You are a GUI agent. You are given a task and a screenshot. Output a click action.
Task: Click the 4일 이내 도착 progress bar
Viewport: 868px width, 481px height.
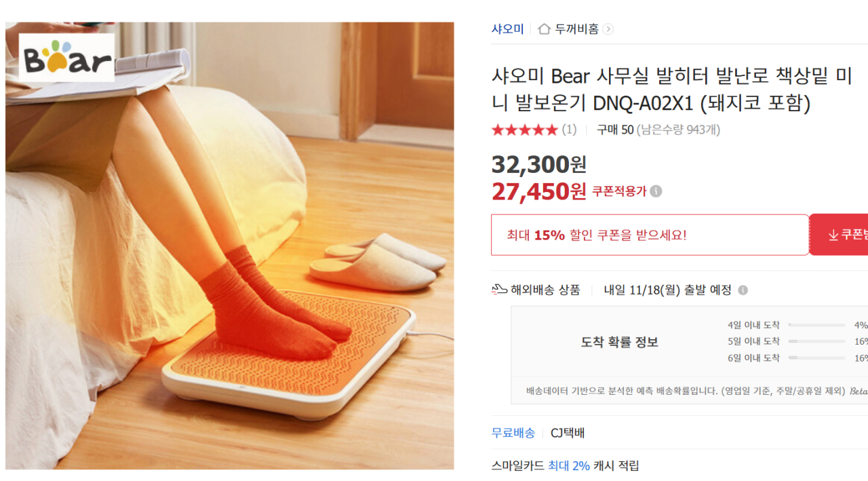click(x=816, y=325)
